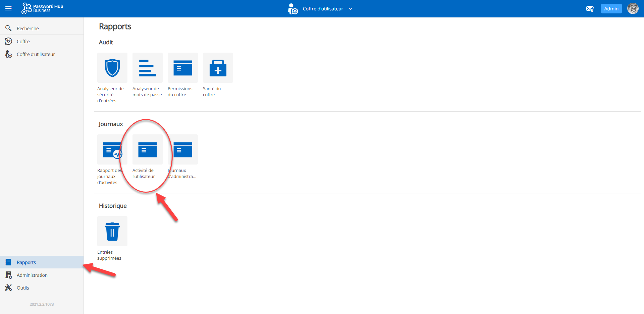Viewport: 644px width, 314px height.
Task: Click the Recherche search field
Action: coord(28,28)
